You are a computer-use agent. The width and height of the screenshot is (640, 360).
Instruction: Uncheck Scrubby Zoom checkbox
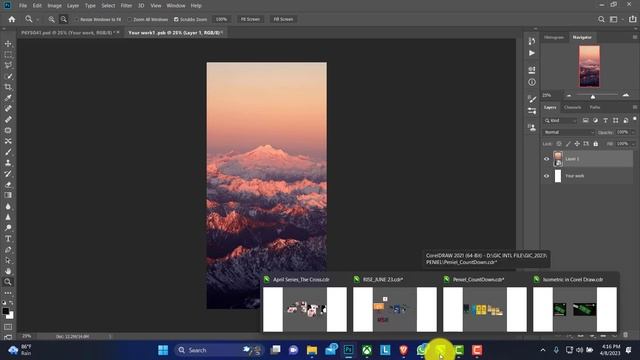pos(176,20)
